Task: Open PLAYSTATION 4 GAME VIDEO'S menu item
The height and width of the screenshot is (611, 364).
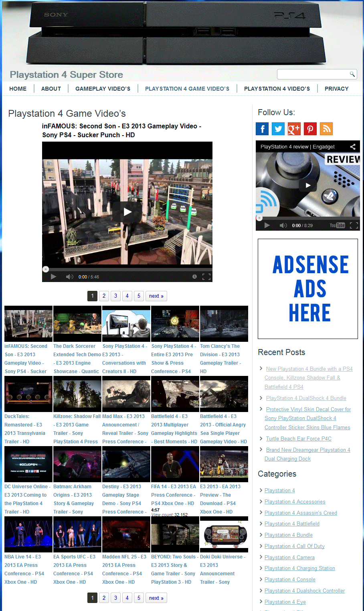Action: pyautogui.click(x=187, y=89)
